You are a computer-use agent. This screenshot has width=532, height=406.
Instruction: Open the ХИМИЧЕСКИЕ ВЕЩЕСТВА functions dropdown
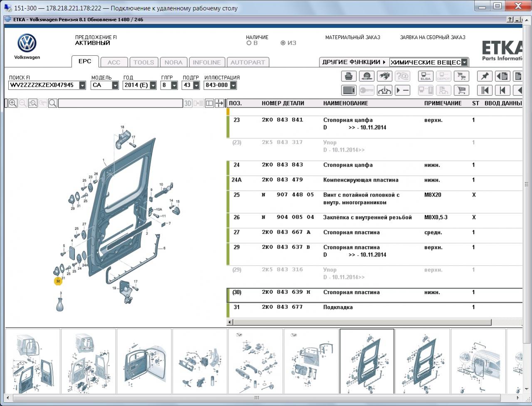(x=464, y=62)
